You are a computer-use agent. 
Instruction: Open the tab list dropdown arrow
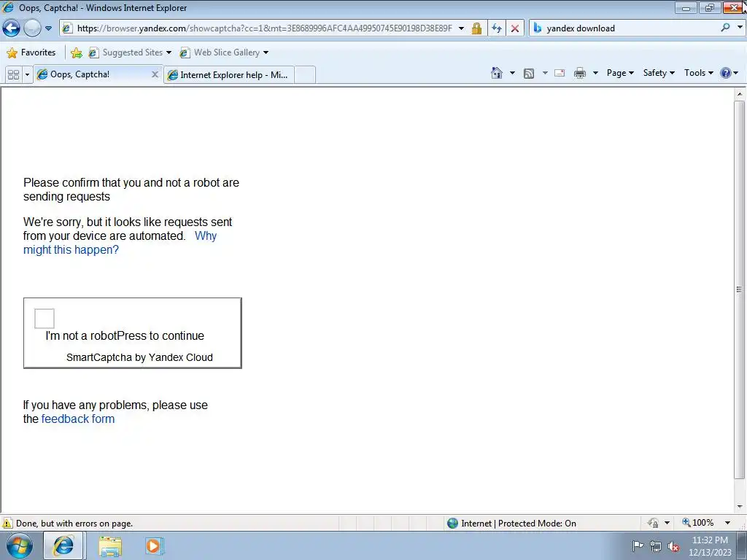(27, 74)
